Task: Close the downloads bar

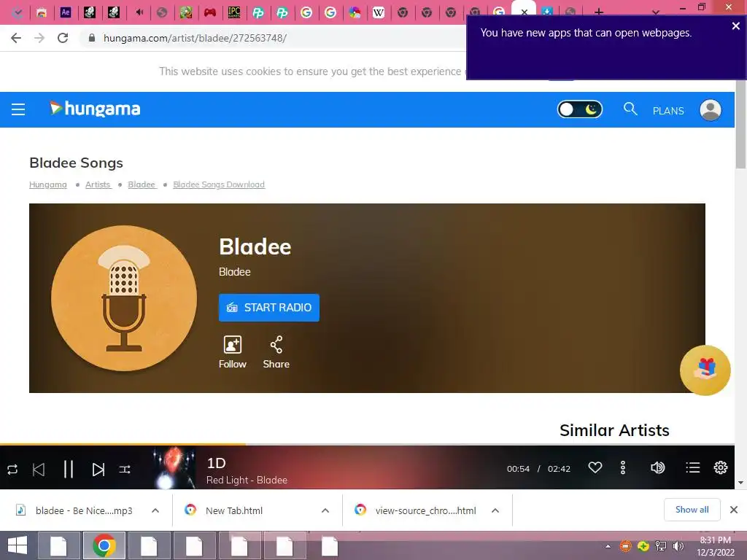Action: [x=734, y=510]
